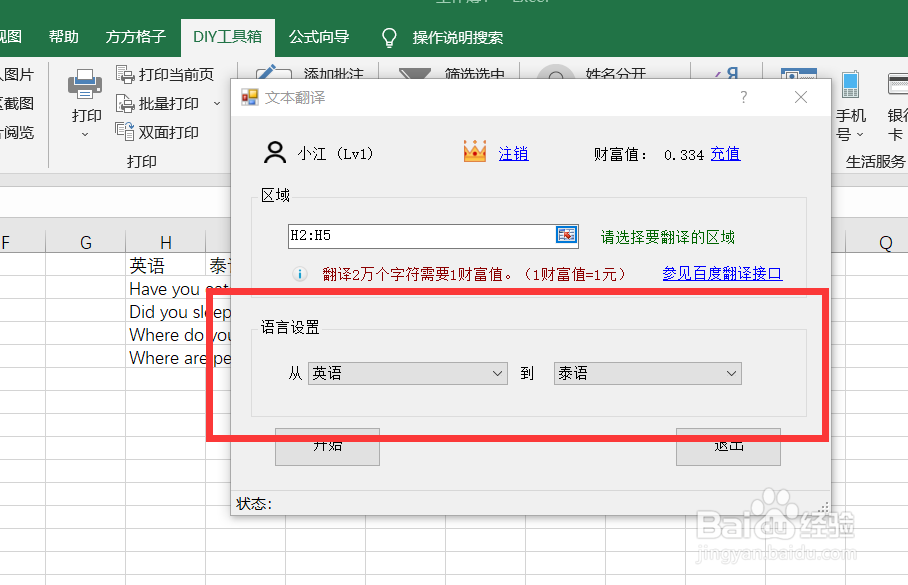
Task: Click the 截图 screenshot option in ribbon
Action: click(17, 104)
